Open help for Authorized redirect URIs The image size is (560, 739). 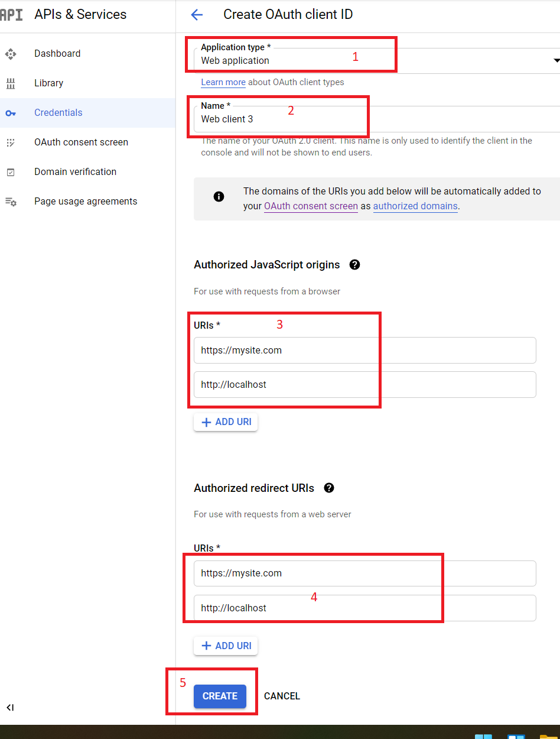[x=329, y=488]
